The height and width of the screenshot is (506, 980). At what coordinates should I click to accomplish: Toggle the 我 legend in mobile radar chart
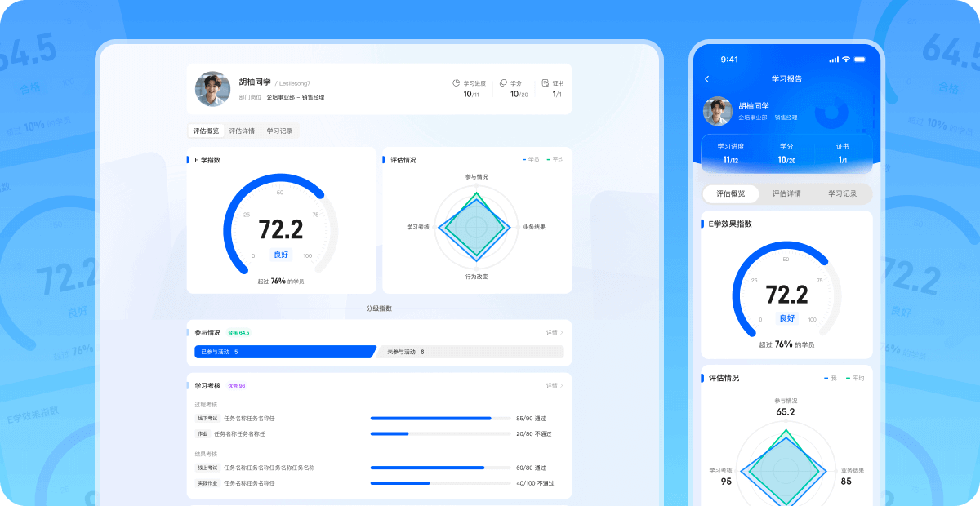pos(830,378)
